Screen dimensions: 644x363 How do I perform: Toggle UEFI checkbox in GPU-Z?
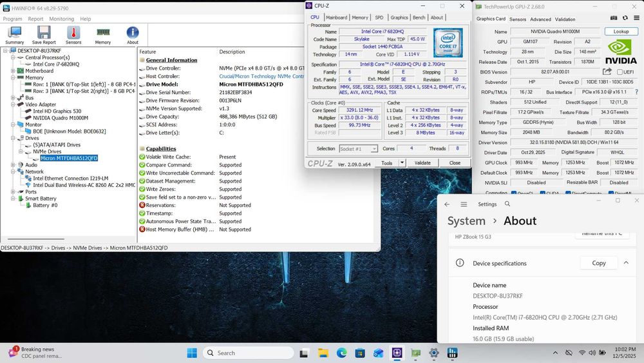pyautogui.click(x=620, y=72)
